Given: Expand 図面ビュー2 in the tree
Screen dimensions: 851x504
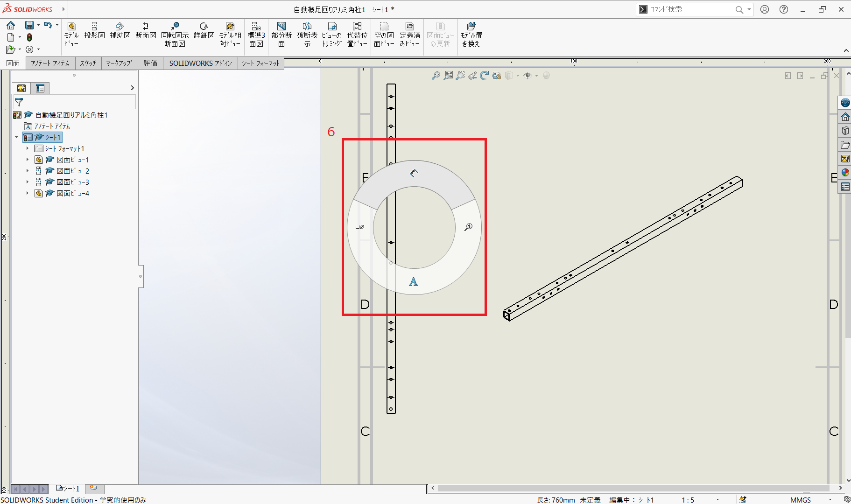Looking at the screenshot, I should (28, 171).
